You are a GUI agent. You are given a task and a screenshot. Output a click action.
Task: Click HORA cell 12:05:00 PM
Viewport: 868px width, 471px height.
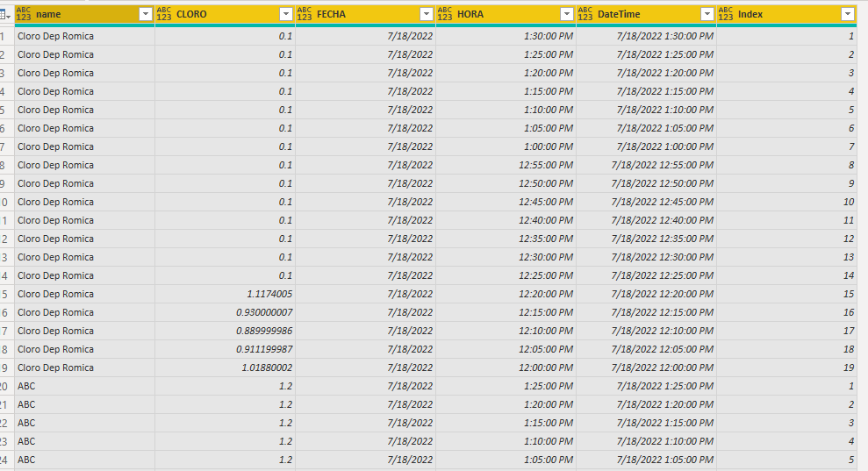tap(506, 349)
